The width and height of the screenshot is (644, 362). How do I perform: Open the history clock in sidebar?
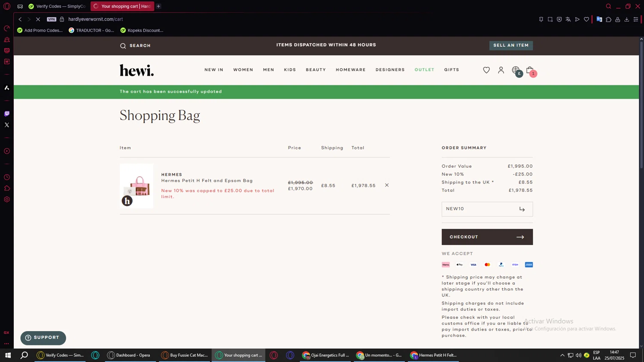coord(7,177)
